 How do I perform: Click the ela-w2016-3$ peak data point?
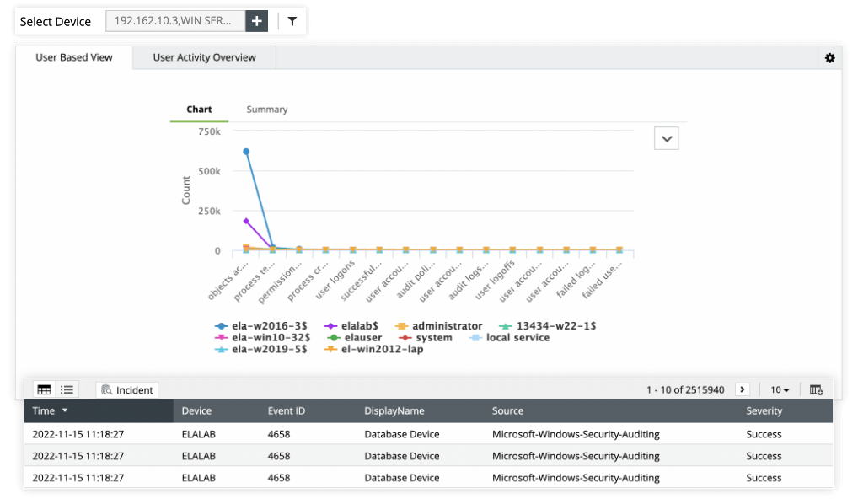pyautogui.click(x=246, y=152)
